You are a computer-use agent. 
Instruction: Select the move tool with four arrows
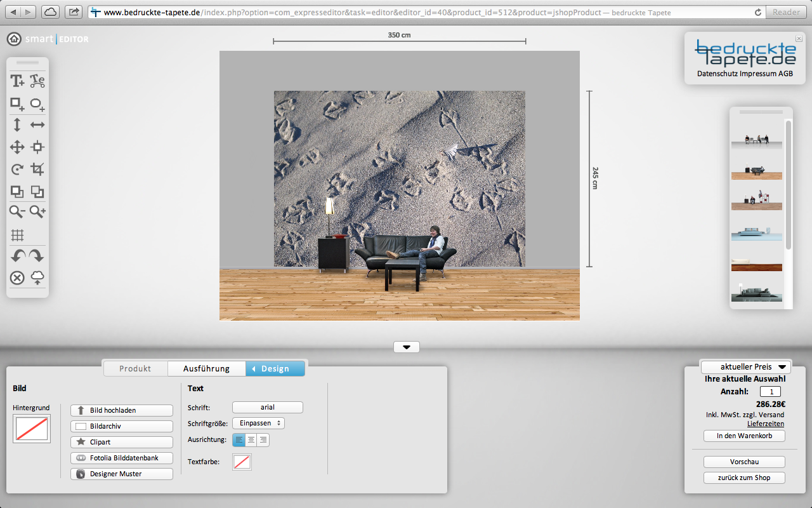pyautogui.click(x=17, y=147)
